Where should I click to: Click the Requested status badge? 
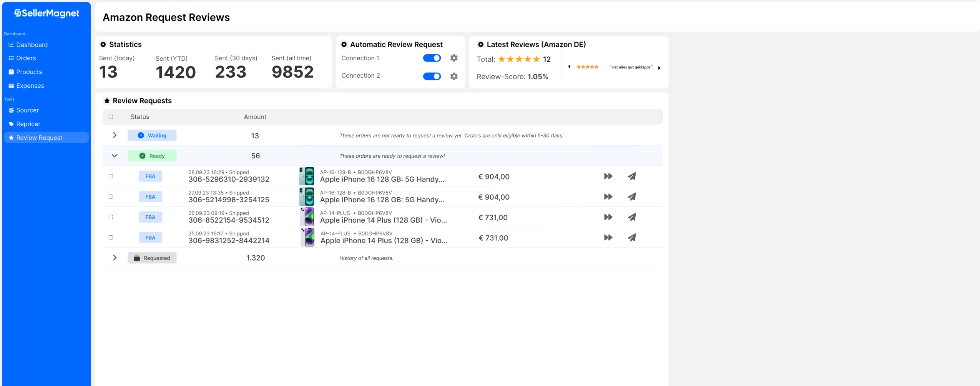(x=152, y=258)
